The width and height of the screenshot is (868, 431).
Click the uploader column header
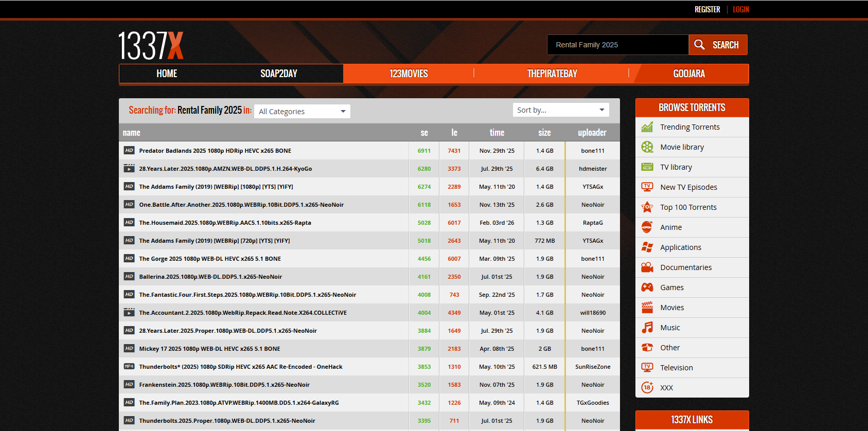592,133
